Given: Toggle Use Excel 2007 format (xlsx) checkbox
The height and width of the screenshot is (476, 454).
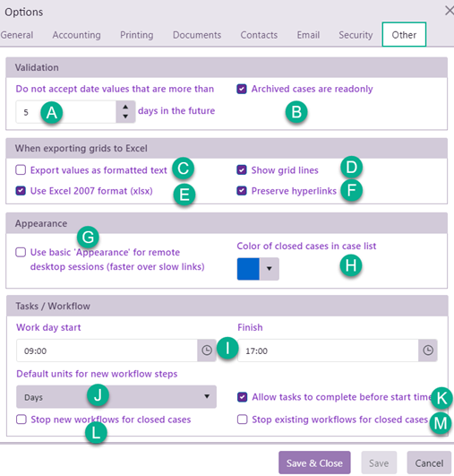Looking at the screenshot, I should click(21, 191).
